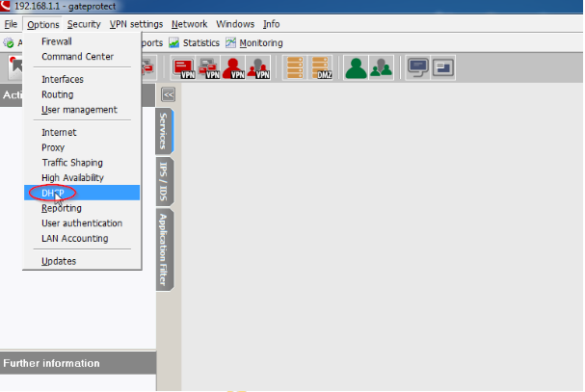
Task: Click the orange server icon
Action: 297,67
